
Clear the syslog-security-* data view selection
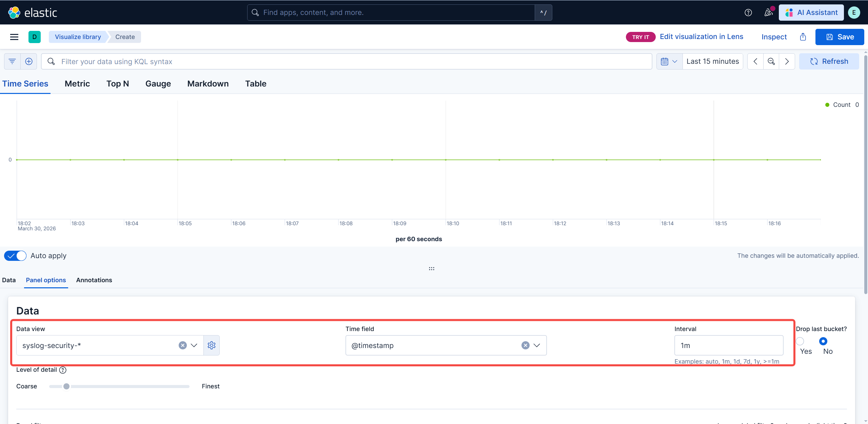tap(183, 345)
